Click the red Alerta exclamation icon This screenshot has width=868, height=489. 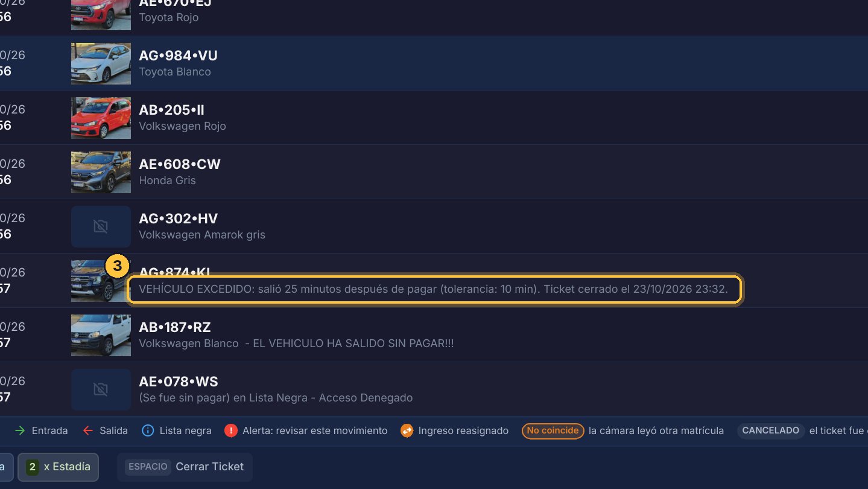click(x=230, y=430)
